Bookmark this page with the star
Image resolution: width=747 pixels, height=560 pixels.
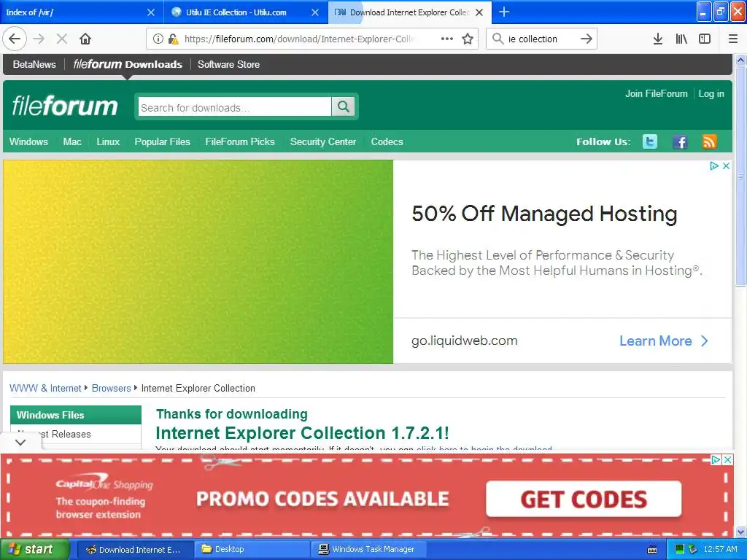[x=468, y=39]
